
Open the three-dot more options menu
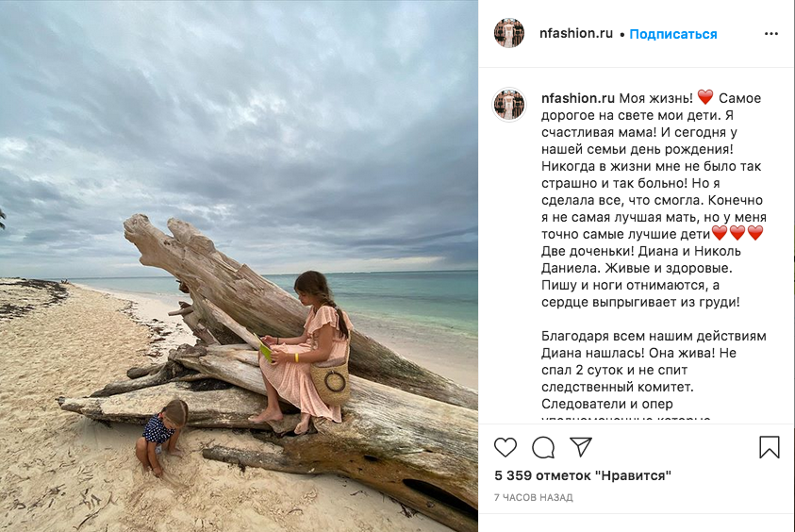(x=771, y=34)
